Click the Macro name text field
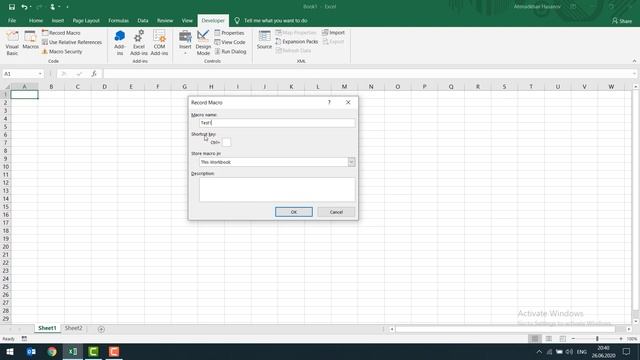The height and width of the screenshot is (360, 640). pos(277,123)
